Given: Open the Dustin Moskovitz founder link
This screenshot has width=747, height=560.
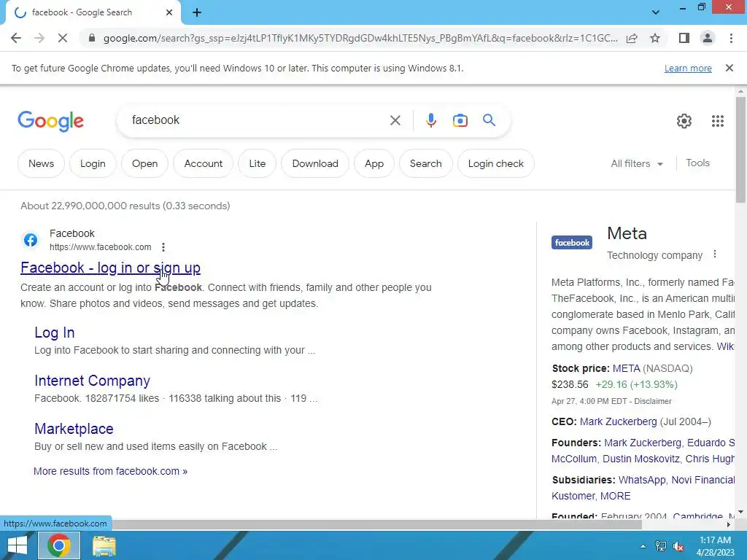Looking at the screenshot, I should (640, 459).
